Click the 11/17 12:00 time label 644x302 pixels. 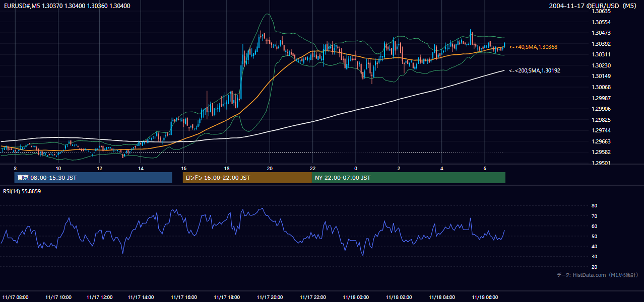click(x=99, y=297)
